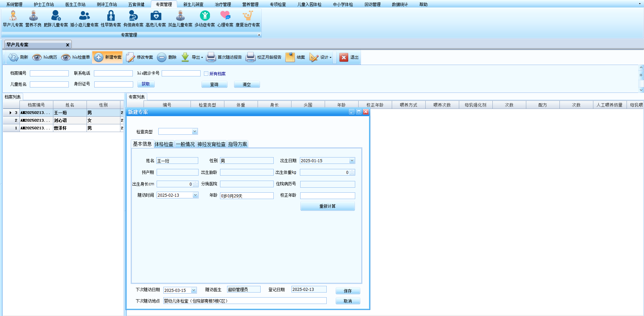The image size is (644, 316).
Task: Open the 帮助 menu
Action: [423, 4]
